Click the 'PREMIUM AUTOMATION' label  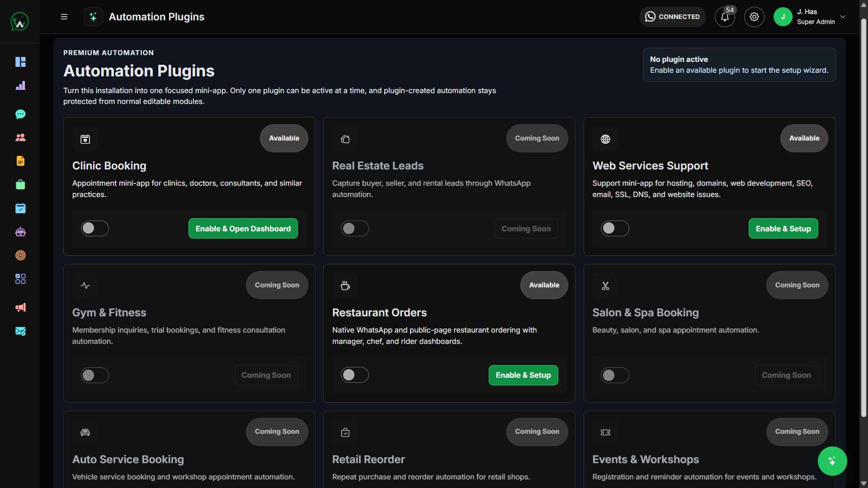point(108,53)
